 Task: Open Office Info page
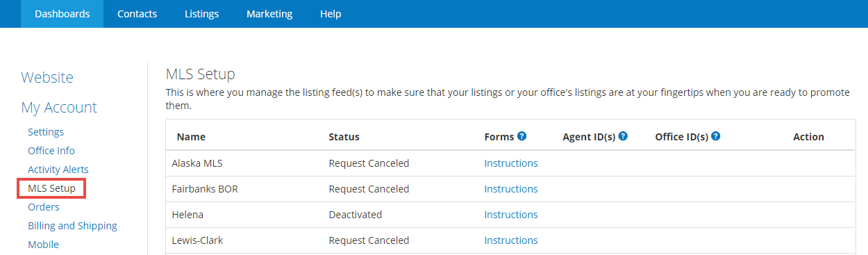(x=51, y=151)
